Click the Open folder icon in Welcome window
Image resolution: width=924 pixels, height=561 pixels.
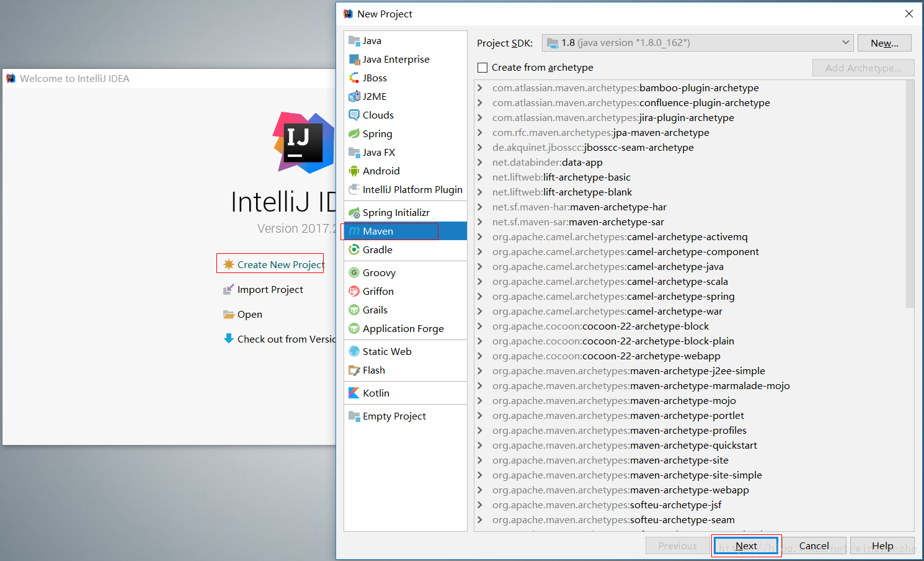click(229, 314)
